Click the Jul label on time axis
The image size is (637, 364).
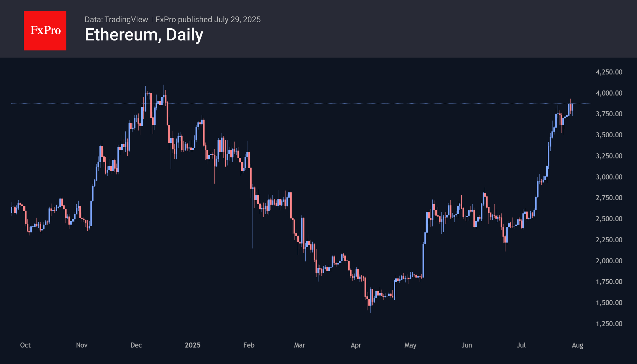pos(521,345)
